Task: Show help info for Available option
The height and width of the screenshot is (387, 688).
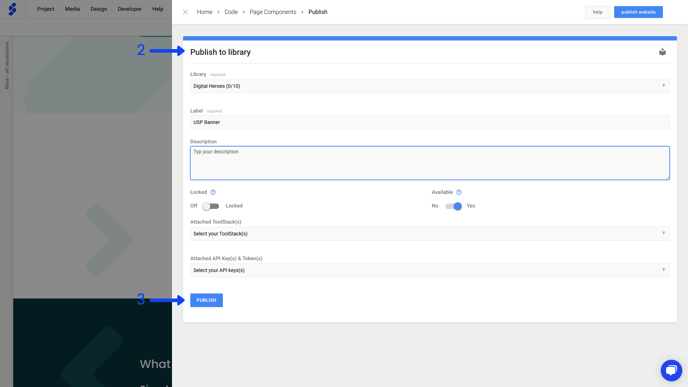Action: click(459, 192)
